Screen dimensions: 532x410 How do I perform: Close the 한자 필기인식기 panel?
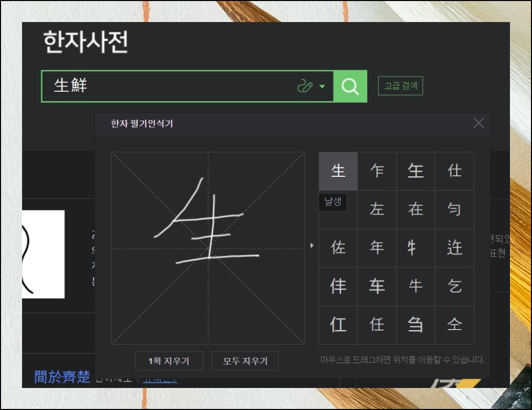(479, 123)
